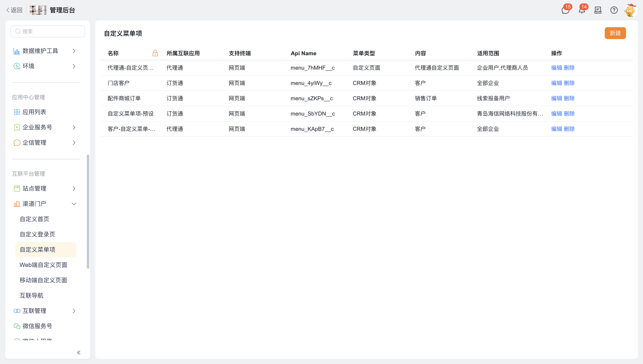Expand the 企信管理 chevron
The height and width of the screenshot is (364, 643).
74,143
